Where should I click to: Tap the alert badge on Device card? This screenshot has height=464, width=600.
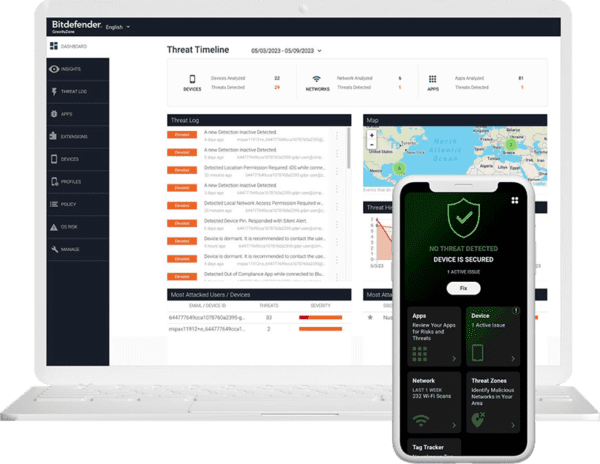515,311
